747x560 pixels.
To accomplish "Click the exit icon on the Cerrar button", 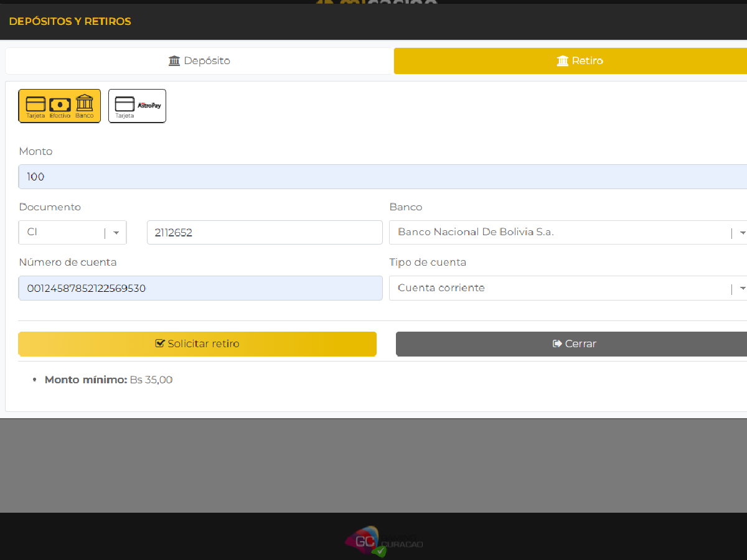I will (557, 343).
